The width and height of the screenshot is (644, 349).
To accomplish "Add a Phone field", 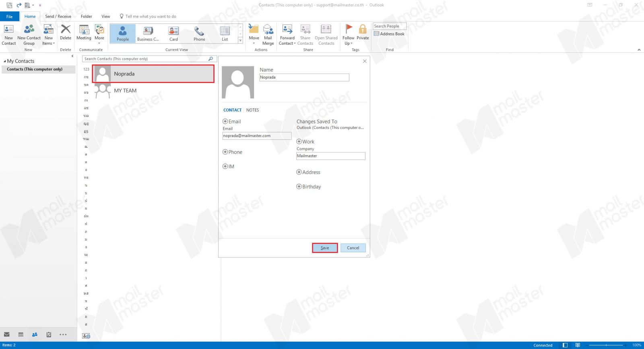I will 225,152.
